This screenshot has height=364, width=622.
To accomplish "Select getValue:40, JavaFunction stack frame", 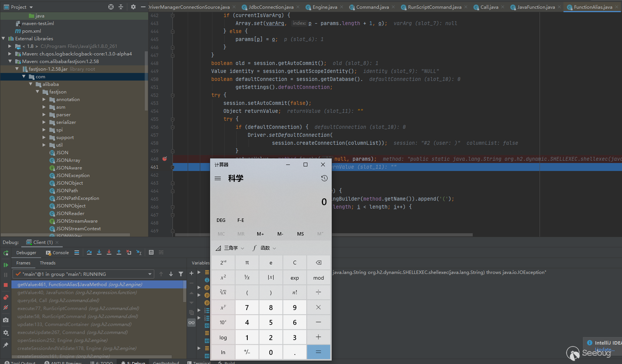I will (77, 293).
